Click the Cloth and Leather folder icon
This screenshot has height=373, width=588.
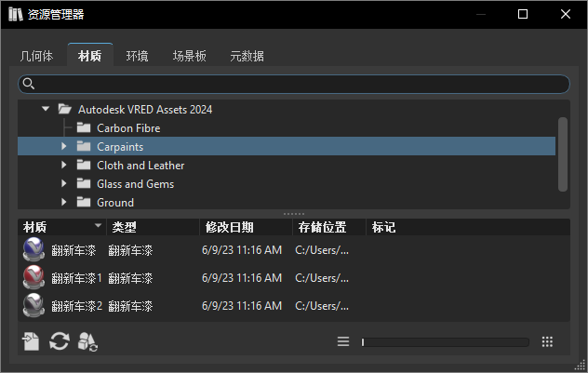tap(84, 165)
